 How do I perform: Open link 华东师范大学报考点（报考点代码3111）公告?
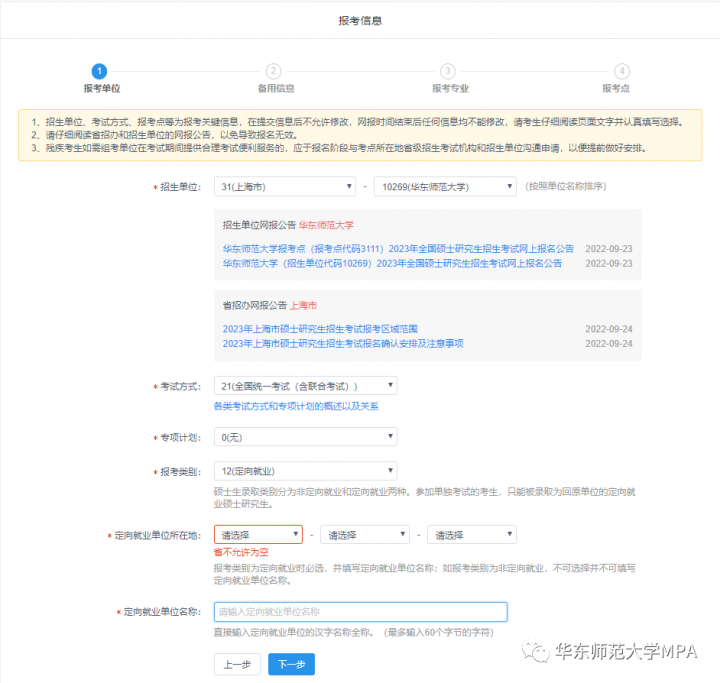(398, 248)
